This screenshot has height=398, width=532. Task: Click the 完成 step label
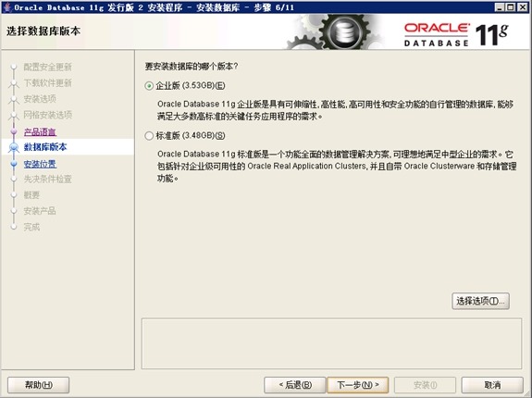31,227
